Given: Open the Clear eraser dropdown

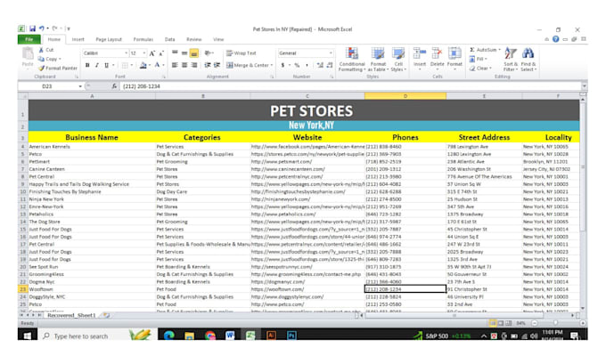Looking at the screenshot, I should tap(480, 69).
